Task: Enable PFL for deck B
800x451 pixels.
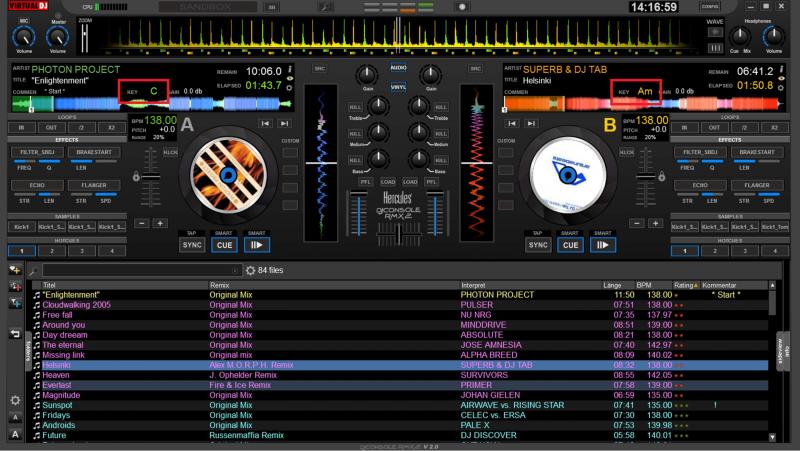Action: pos(432,182)
